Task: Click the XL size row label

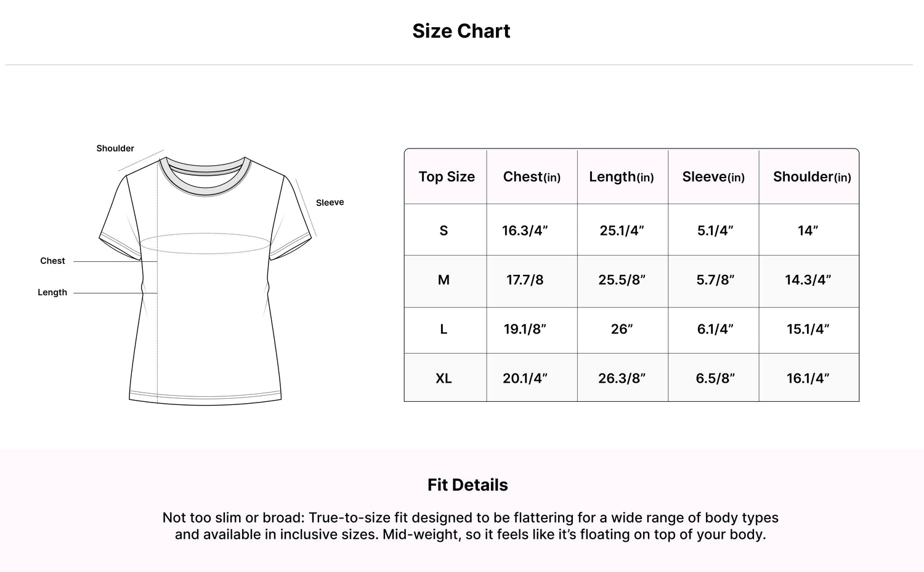Action: point(444,378)
